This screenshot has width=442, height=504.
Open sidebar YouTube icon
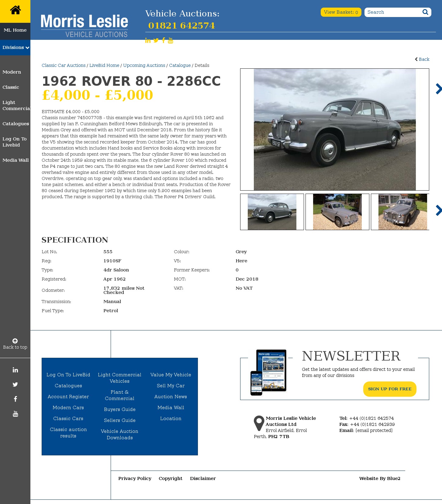tap(15, 414)
